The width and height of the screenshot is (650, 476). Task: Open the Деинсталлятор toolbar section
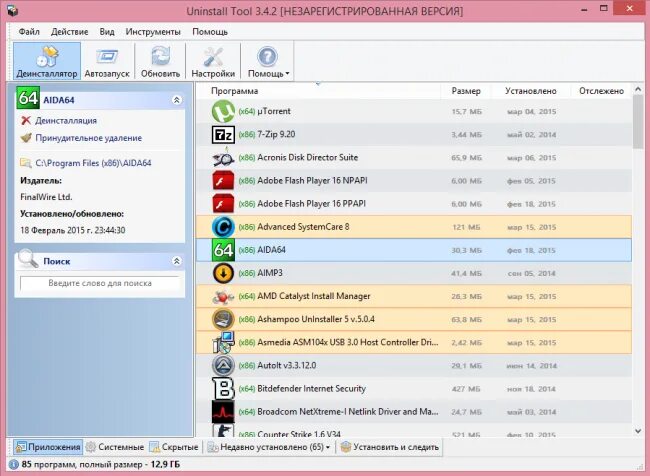click(x=47, y=61)
